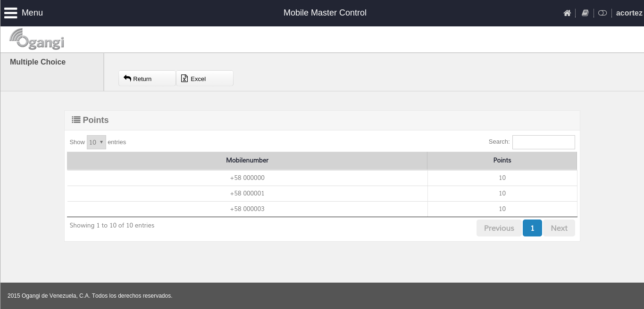Click the Home icon in top bar
The image size is (644, 309).
pyautogui.click(x=567, y=13)
